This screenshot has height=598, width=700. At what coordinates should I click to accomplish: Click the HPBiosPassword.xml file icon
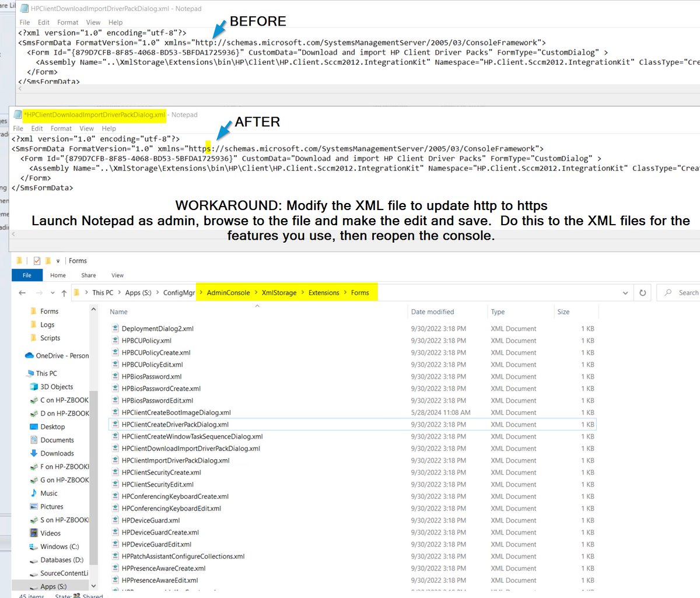(115, 376)
